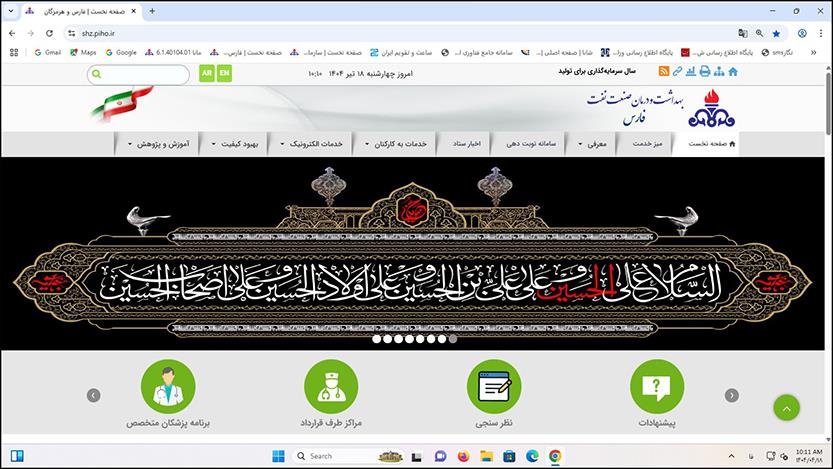The height and width of the screenshot is (469, 833).
Task: Expand the خدمات به کارکنان dropdown menu
Action: 395,144
